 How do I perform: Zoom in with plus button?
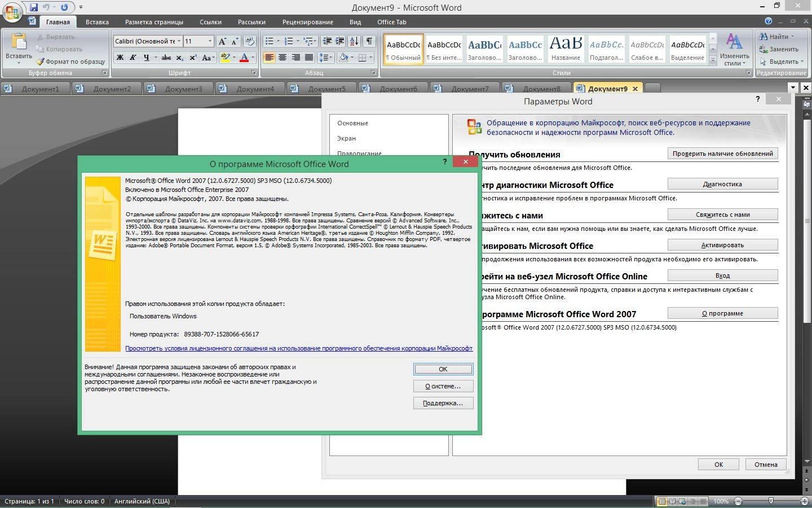805,501
